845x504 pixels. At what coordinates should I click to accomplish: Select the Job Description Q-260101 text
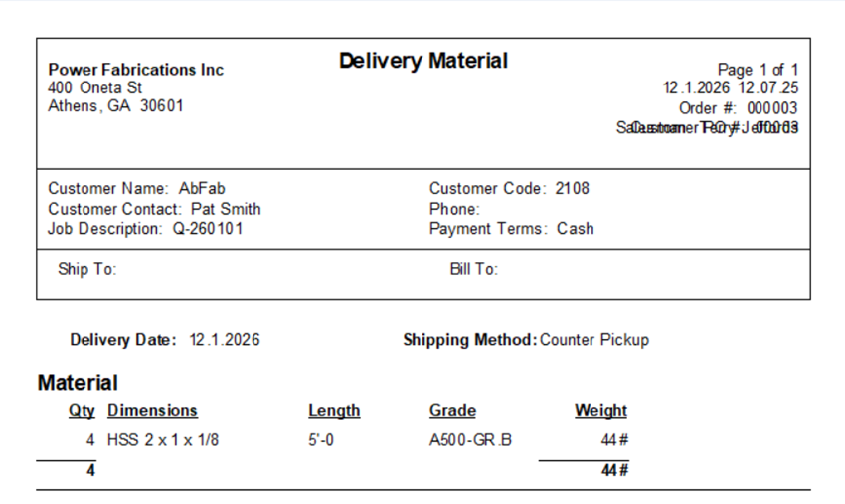click(145, 229)
